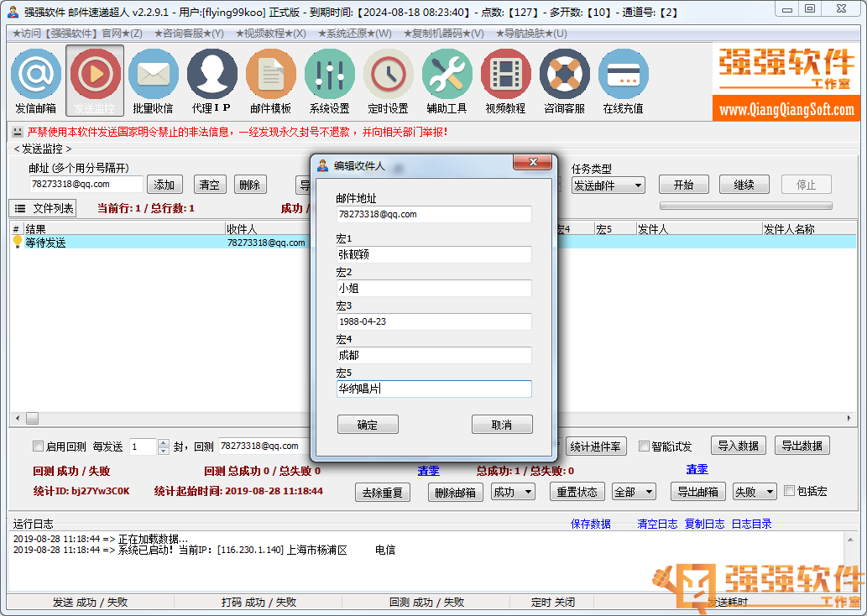Focus the 宏2 field containing 小姐
Image resolution: width=867 pixels, height=616 pixels.
pyautogui.click(x=434, y=288)
